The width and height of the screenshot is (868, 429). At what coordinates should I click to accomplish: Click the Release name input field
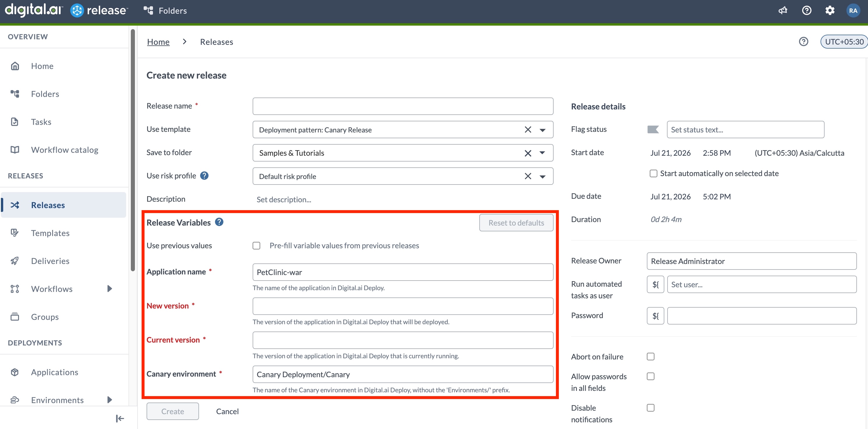(403, 106)
